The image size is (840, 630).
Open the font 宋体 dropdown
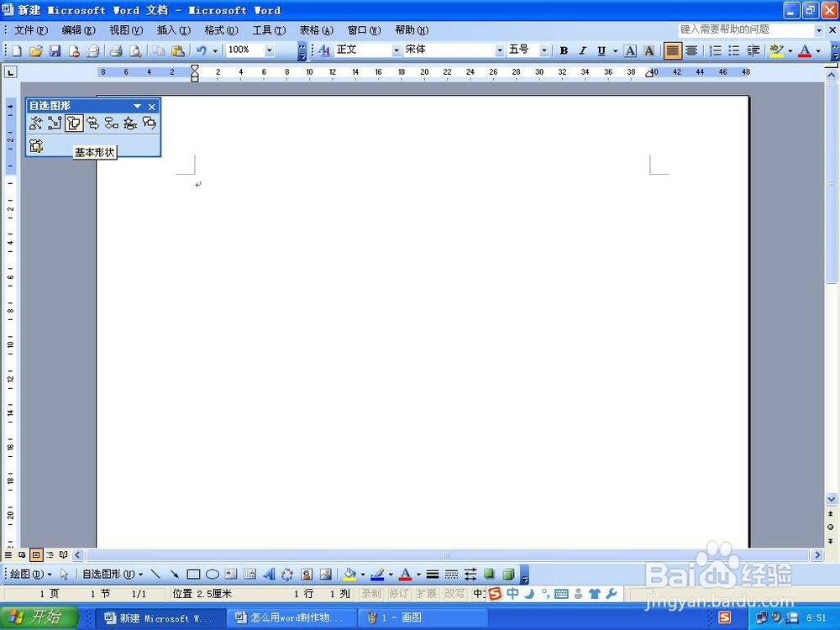(499, 50)
